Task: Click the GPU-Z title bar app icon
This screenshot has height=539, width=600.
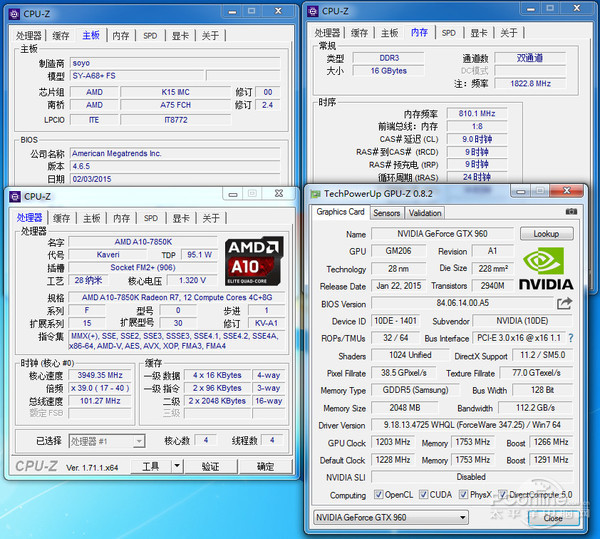Action: tap(315, 193)
